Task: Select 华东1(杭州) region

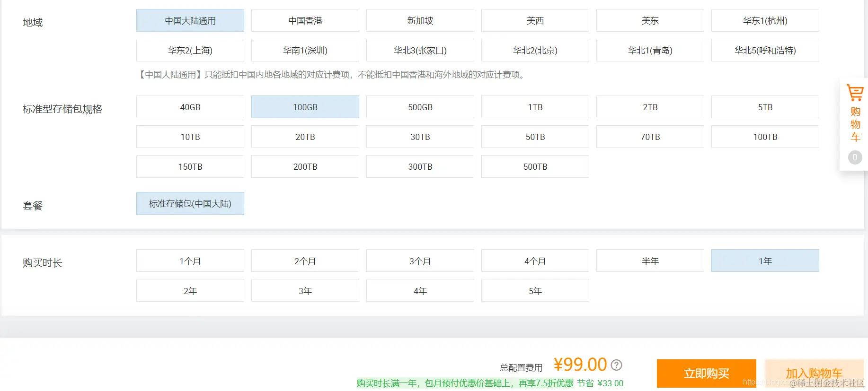Action: click(x=765, y=20)
